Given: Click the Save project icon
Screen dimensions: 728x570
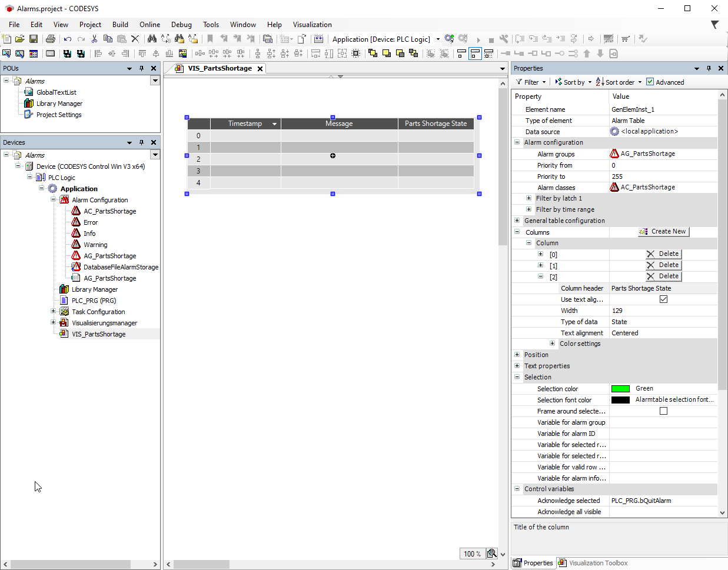Looking at the screenshot, I should coord(34,39).
